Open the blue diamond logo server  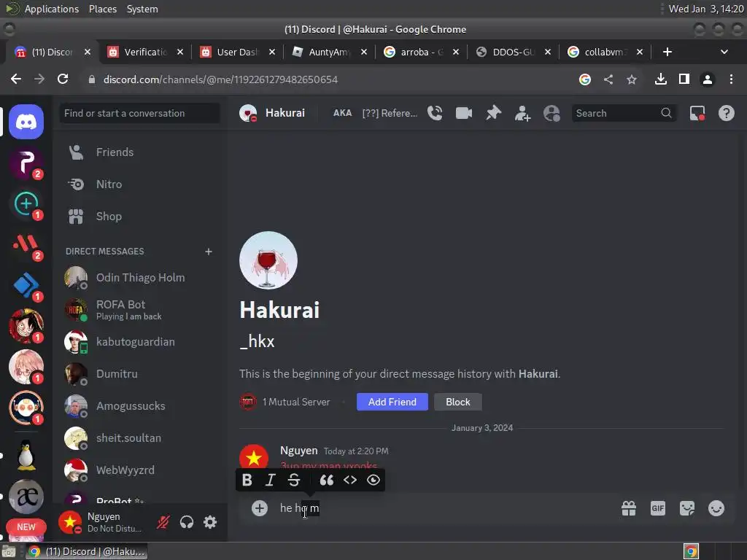[x=26, y=286]
